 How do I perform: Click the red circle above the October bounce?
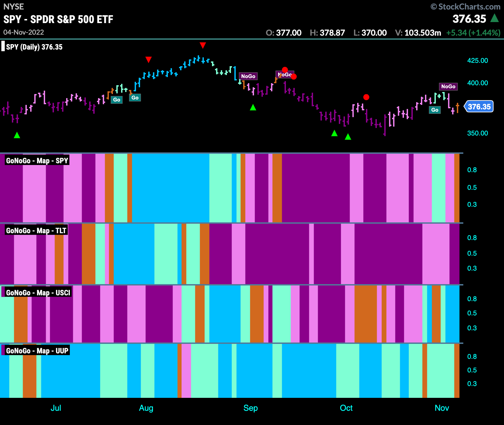pyautogui.click(x=366, y=97)
